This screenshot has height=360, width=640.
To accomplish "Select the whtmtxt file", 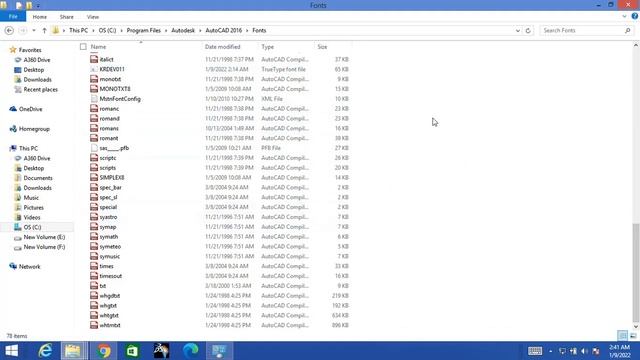I will point(110,325).
